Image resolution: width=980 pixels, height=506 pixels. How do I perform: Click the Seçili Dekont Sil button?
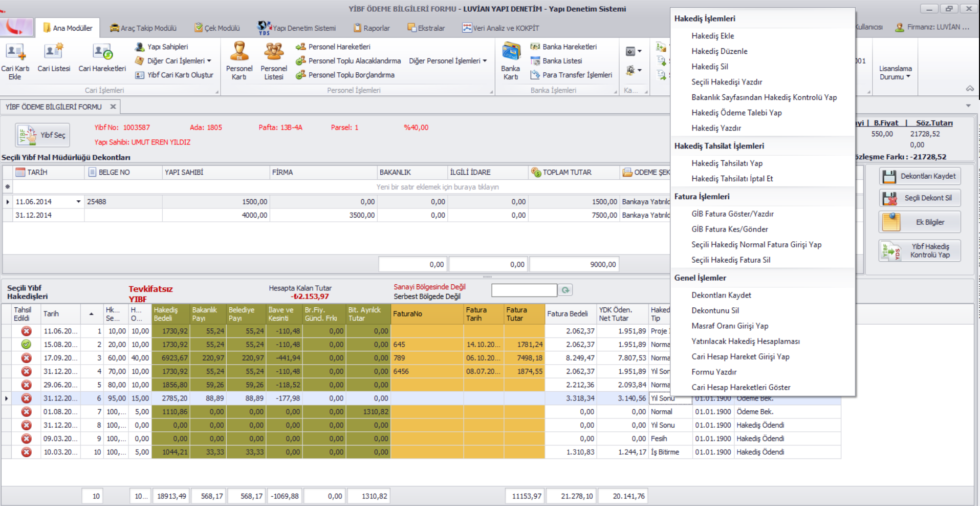click(920, 198)
